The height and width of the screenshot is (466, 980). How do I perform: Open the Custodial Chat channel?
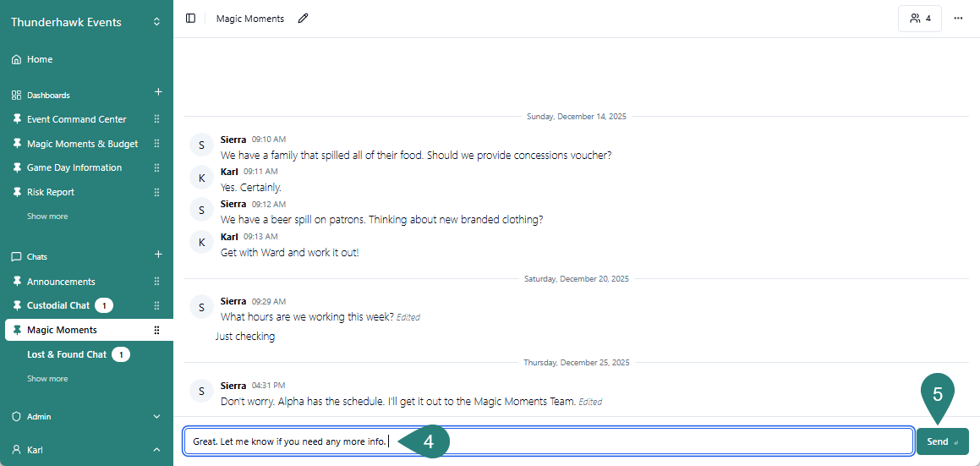[x=57, y=305]
